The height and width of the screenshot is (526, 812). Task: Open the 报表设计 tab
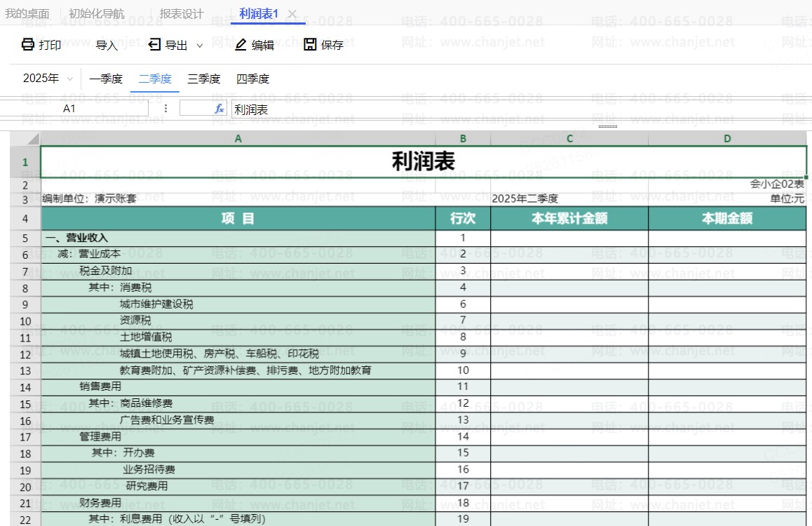tap(182, 13)
